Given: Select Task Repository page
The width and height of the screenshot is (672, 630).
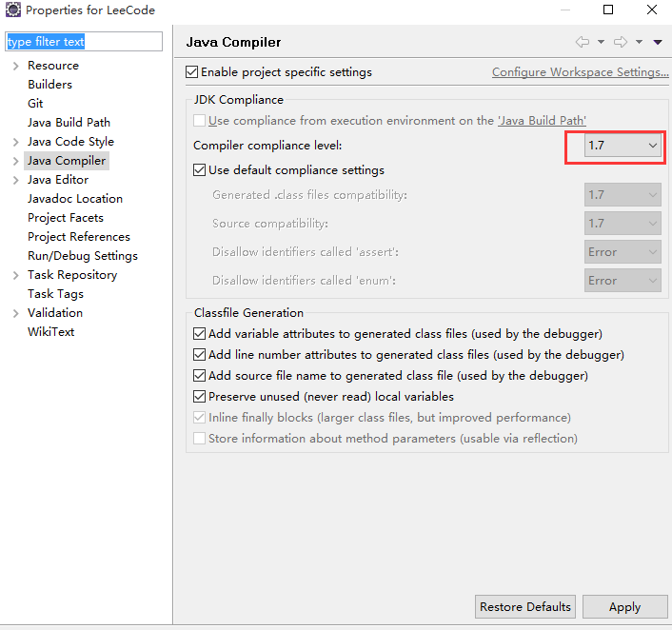Looking at the screenshot, I should (x=72, y=275).
